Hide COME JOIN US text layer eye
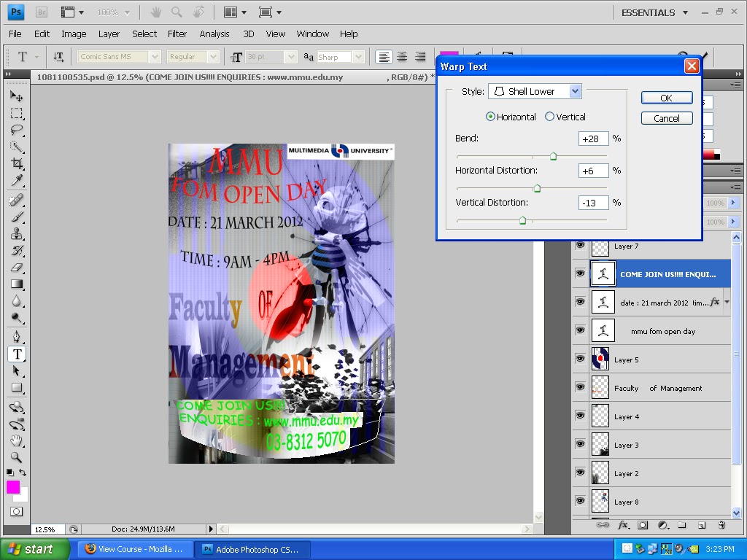Screen dimensions: 747x560 (580, 273)
